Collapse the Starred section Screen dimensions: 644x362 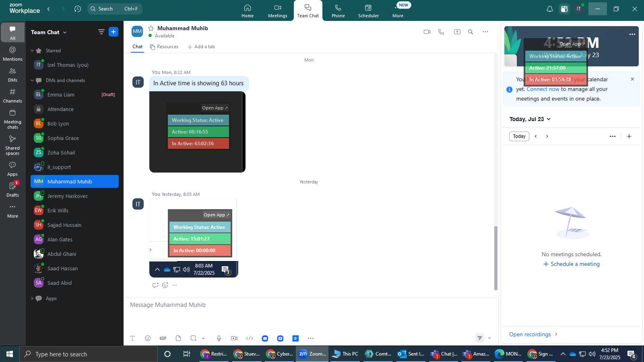(32, 51)
